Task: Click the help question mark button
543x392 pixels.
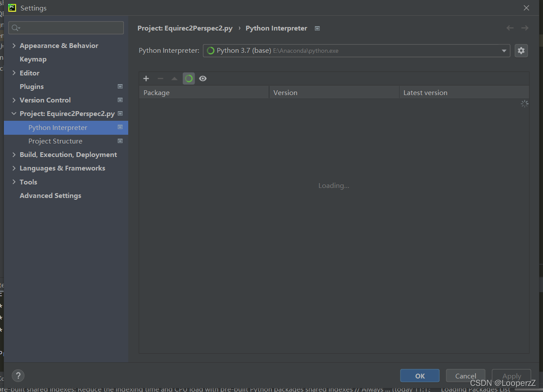Action: (18, 375)
